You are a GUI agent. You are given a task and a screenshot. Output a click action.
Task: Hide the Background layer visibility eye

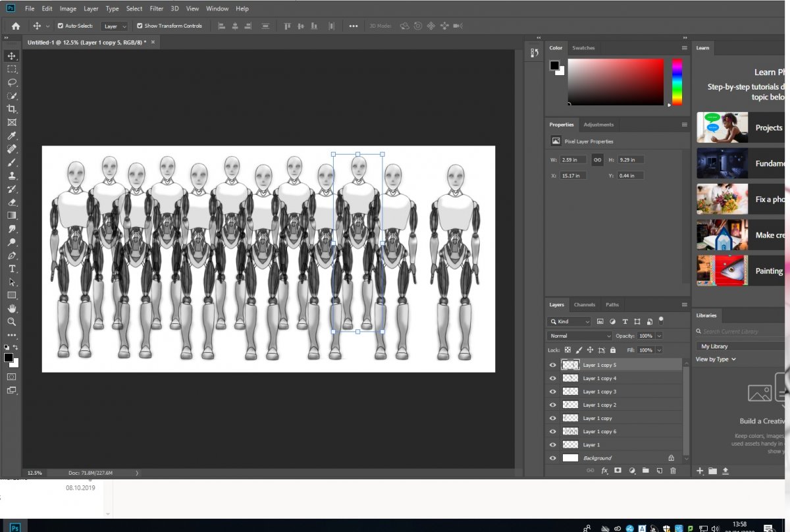pyautogui.click(x=552, y=458)
